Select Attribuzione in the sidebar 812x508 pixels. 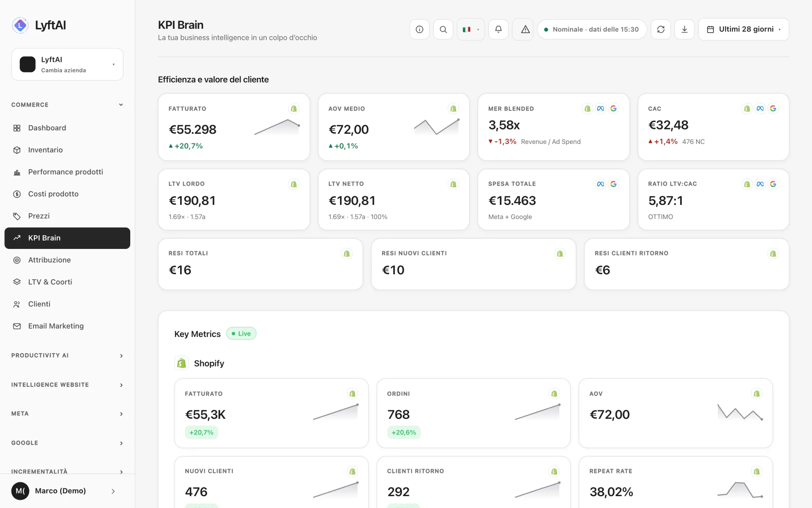click(x=67, y=260)
